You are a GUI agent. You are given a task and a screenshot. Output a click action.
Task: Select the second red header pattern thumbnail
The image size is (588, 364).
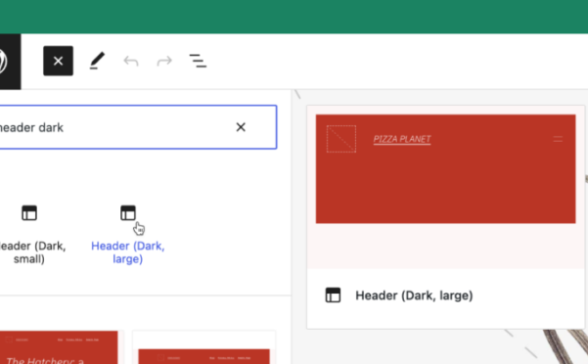pyautogui.click(x=204, y=347)
